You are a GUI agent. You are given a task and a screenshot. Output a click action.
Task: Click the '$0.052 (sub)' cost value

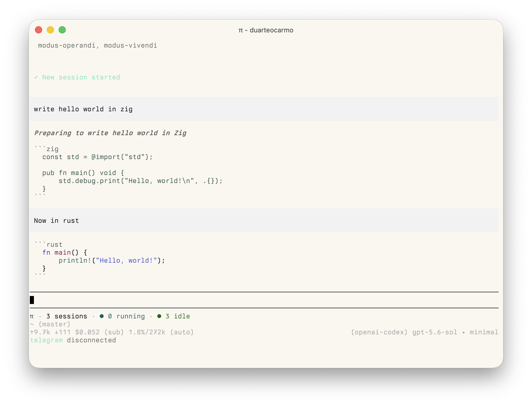coord(99,332)
